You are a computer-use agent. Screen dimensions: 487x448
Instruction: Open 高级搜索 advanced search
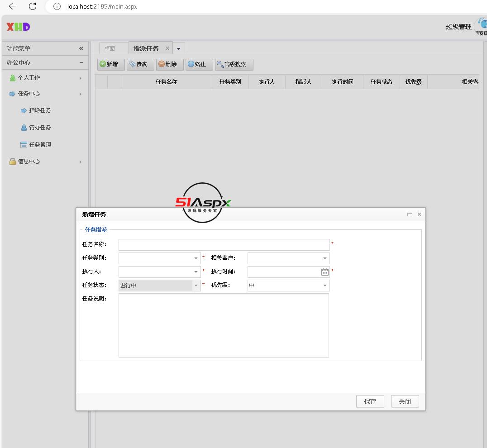click(x=234, y=64)
